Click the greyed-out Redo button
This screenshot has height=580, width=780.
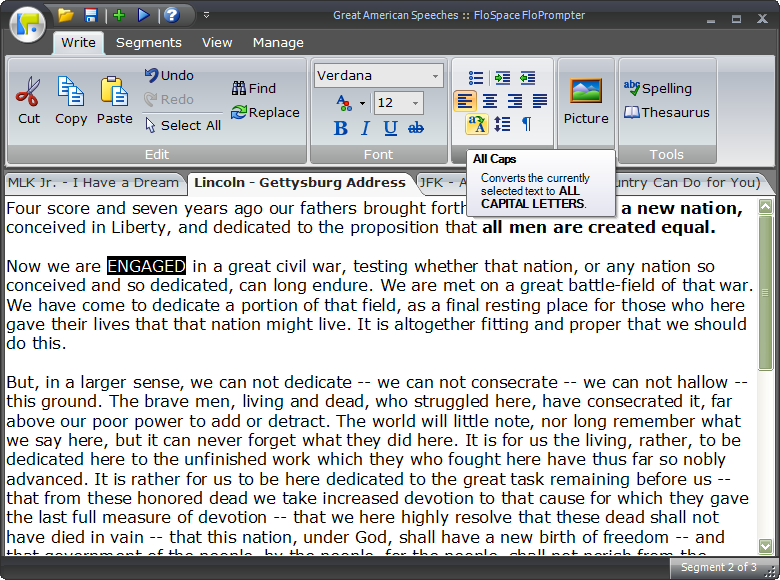point(169,99)
